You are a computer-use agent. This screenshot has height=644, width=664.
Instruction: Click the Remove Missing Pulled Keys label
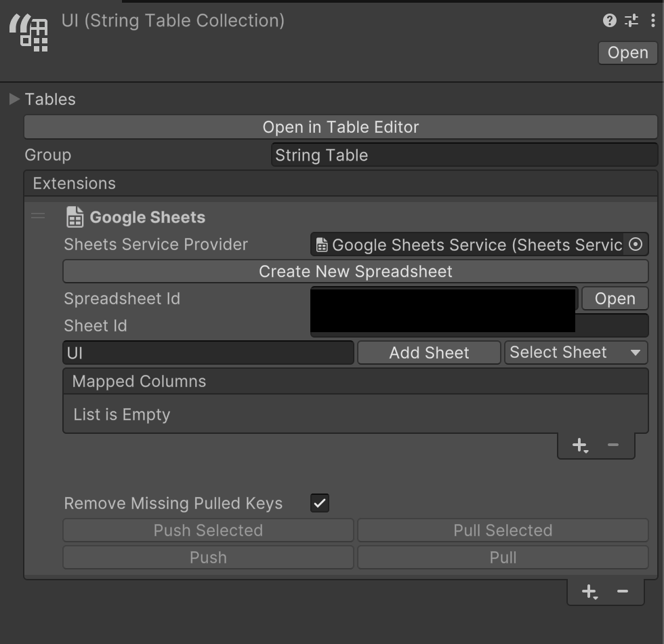(173, 503)
